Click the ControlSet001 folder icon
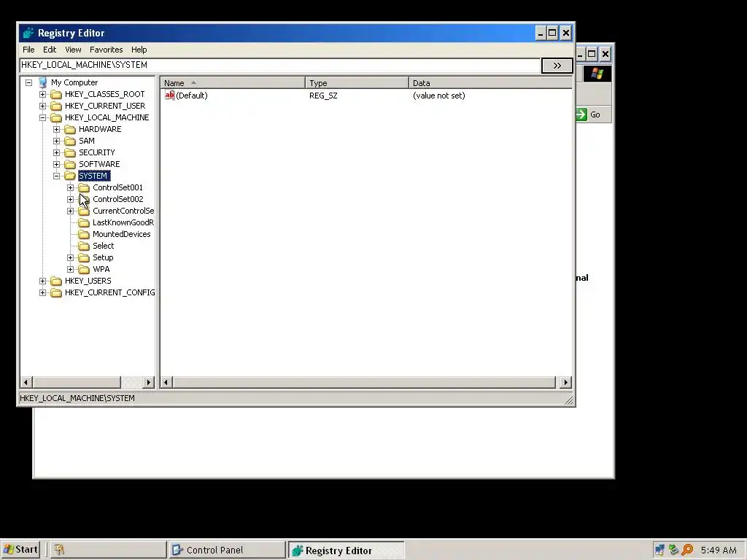Screen dimensions: 747x560 [x=84, y=187]
